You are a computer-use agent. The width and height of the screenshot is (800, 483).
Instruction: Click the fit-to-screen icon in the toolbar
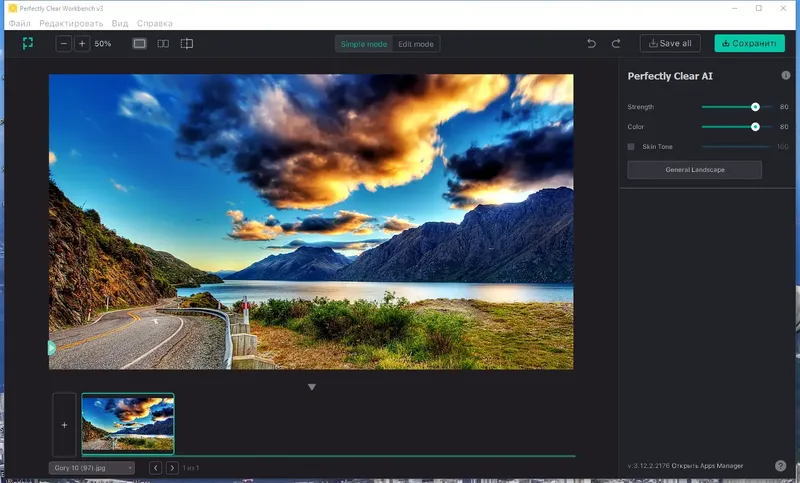tap(28, 44)
